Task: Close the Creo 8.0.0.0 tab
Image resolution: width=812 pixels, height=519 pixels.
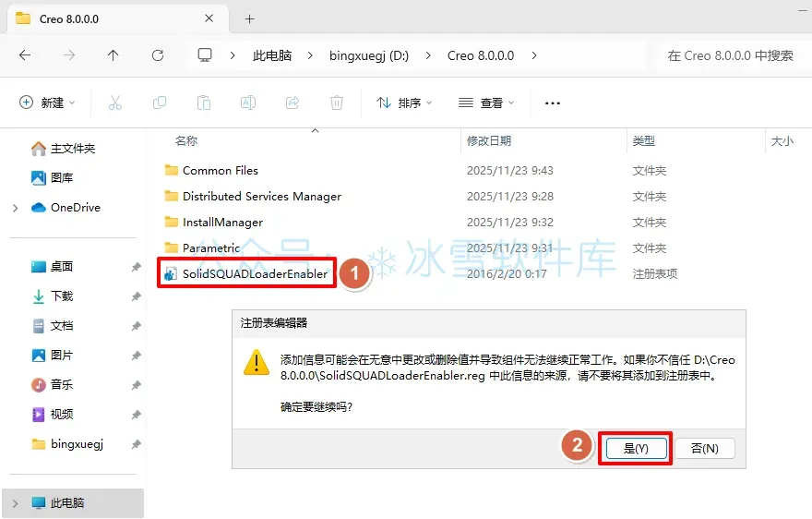Action: click(209, 18)
